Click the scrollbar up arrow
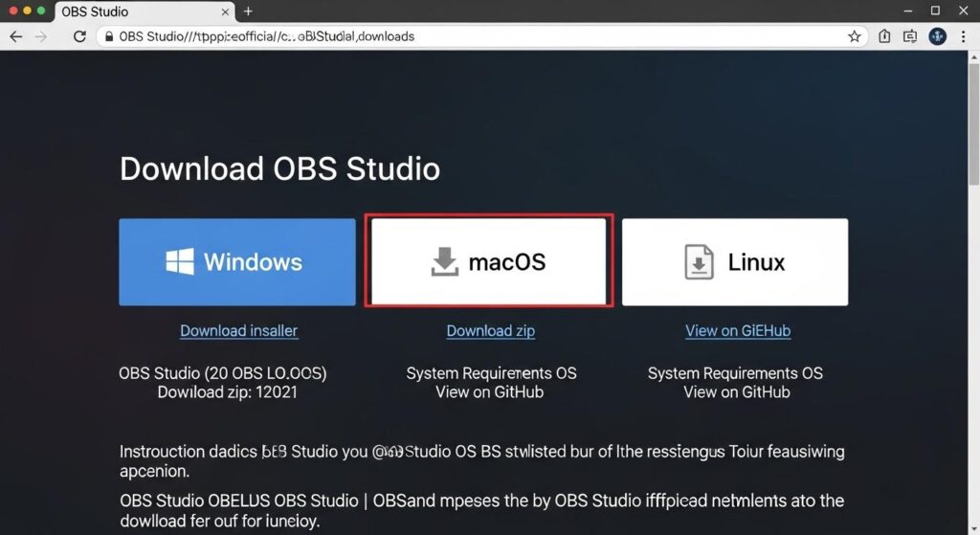 (x=973, y=56)
